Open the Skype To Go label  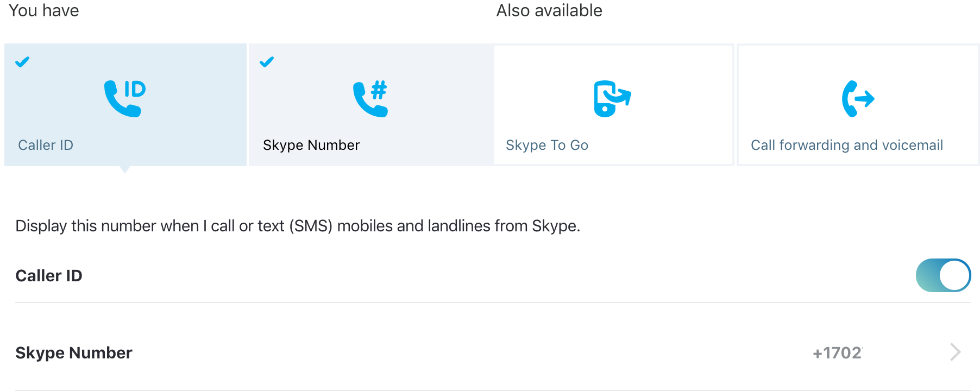tap(547, 145)
